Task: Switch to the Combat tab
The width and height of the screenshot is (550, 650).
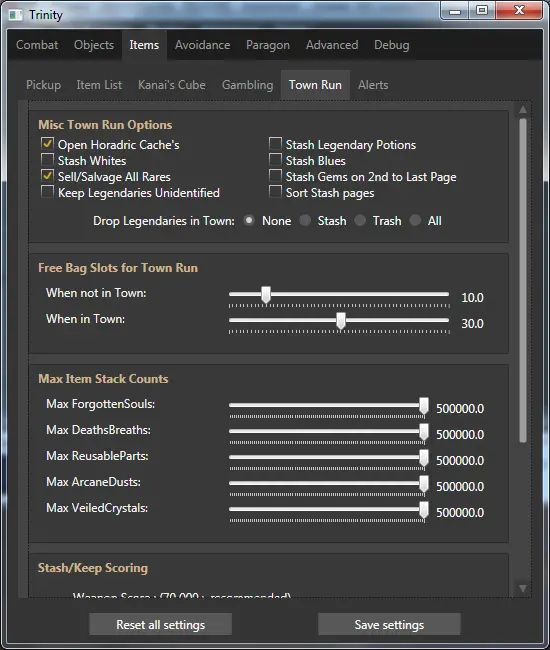Action: [37, 45]
